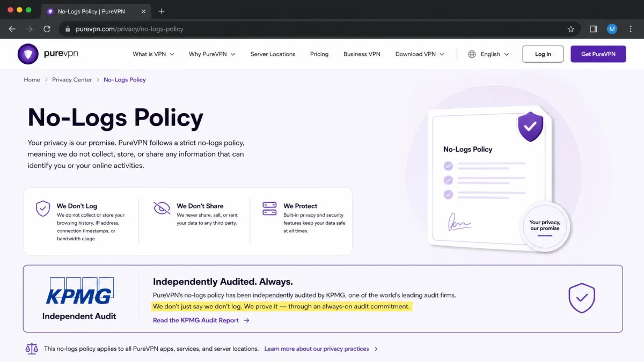This screenshot has width=644, height=362.
Task: Go to Home breadcrumb
Action: pos(32,79)
